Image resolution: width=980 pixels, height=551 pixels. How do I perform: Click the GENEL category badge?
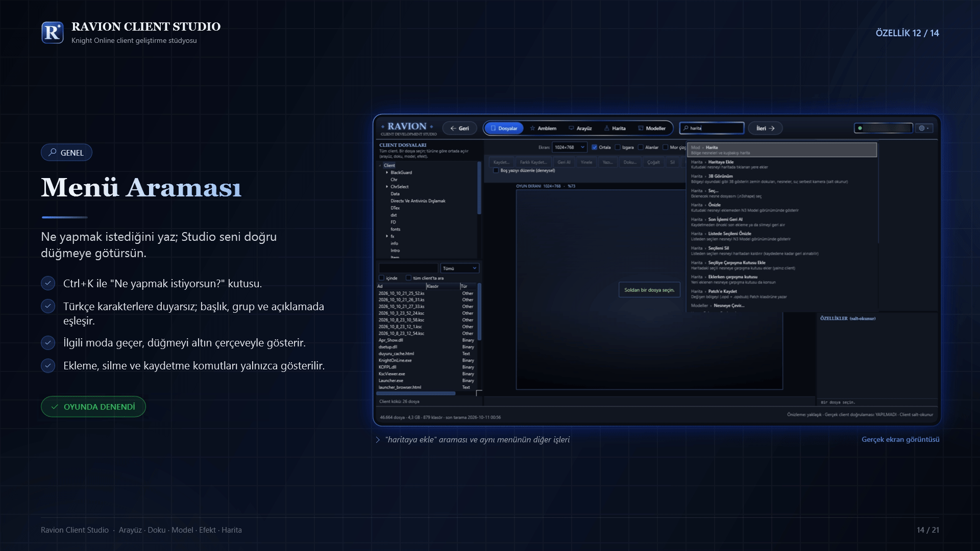coord(66,153)
